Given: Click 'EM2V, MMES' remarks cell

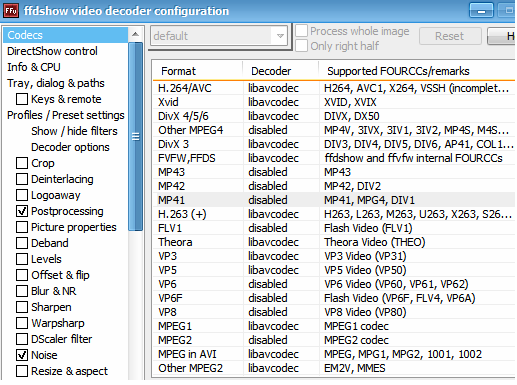Looking at the screenshot, I should [355, 368].
